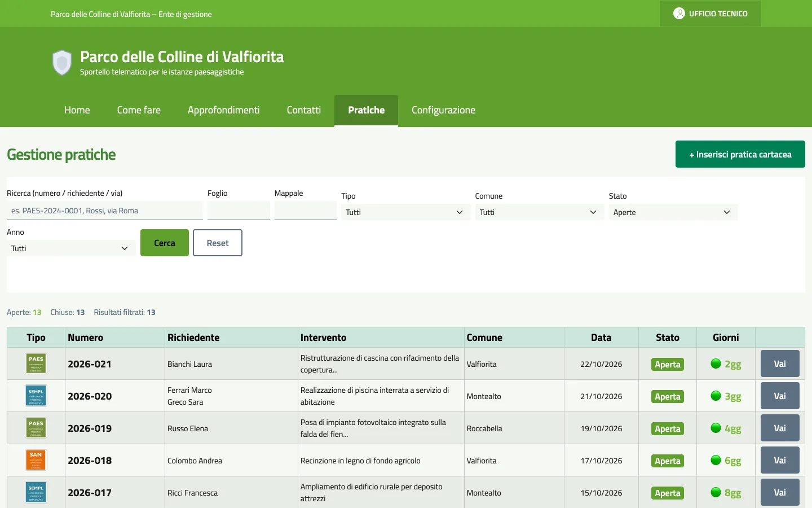Expand the Stato dropdown showing Aperte
Screen dimensions: 812x508
[673, 212]
